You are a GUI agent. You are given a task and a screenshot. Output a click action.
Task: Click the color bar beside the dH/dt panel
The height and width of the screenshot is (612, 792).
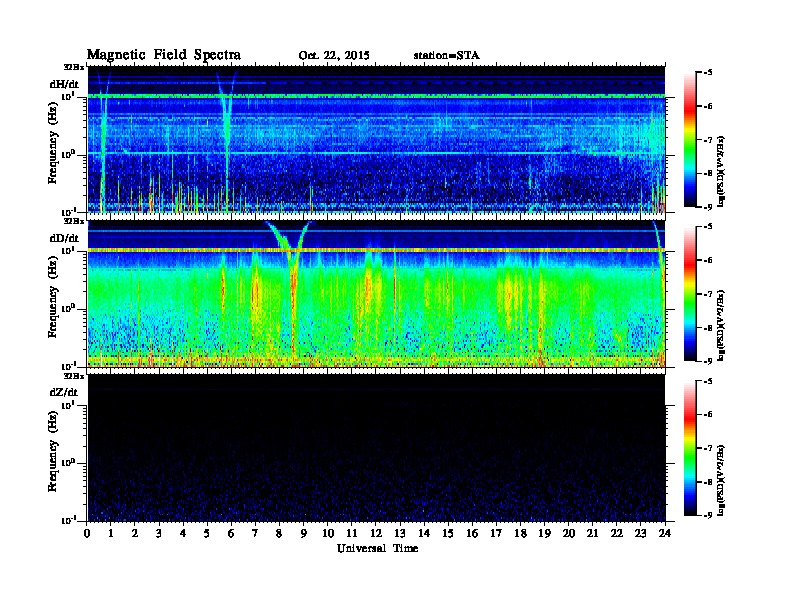[x=690, y=139]
